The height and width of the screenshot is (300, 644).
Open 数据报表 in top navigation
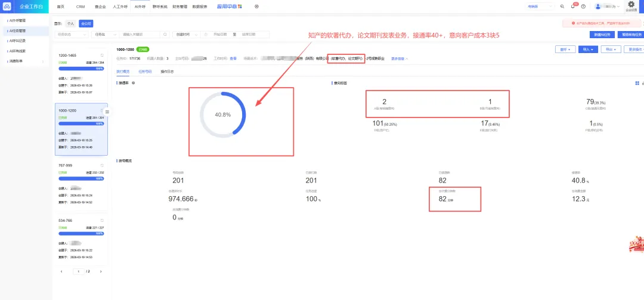tap(200, 7)
